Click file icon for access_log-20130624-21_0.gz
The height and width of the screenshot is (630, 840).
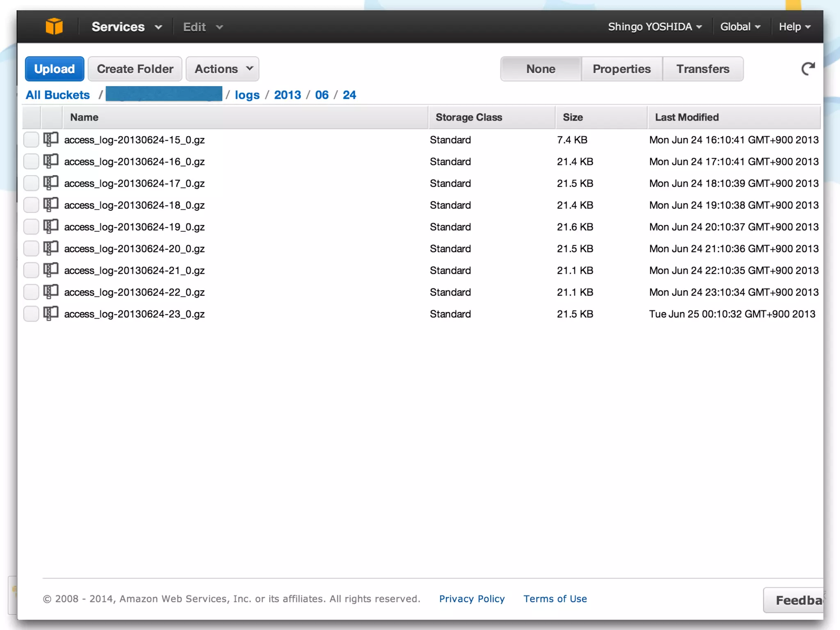pos(51,270)
